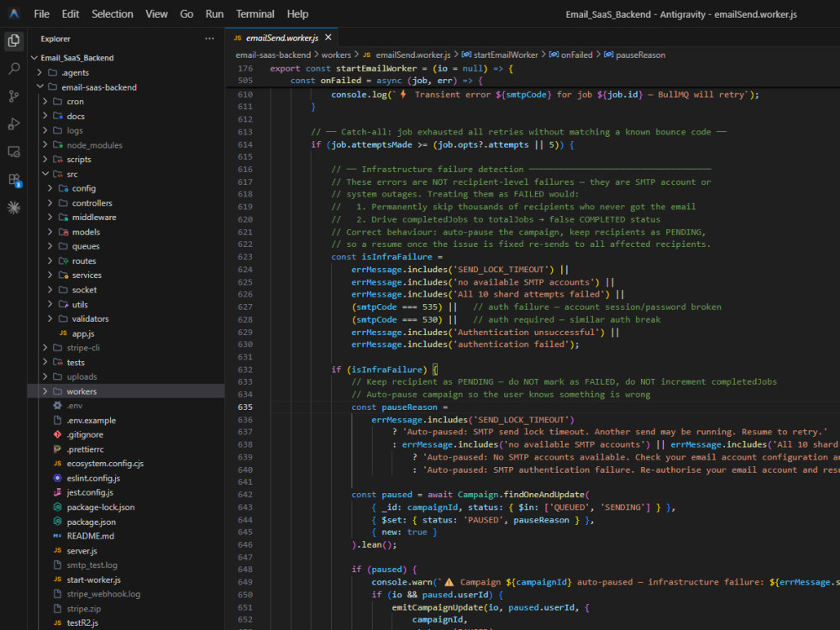Open package.json file
The height and width of the screenshot is (630, 840).
[91, 522]
